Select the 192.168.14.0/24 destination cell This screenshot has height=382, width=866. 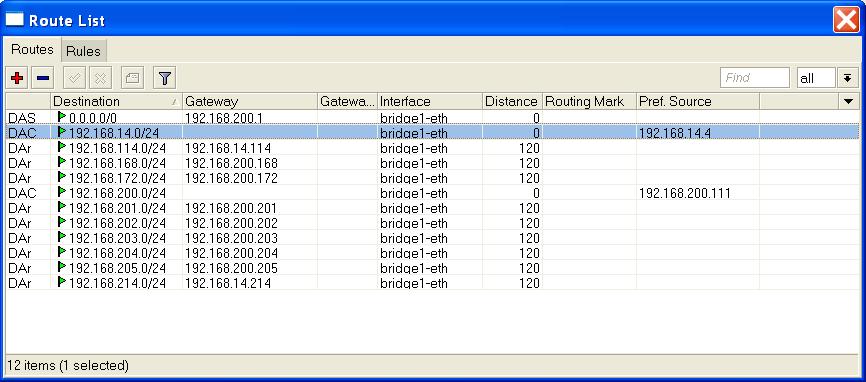[x=116, y=132]
